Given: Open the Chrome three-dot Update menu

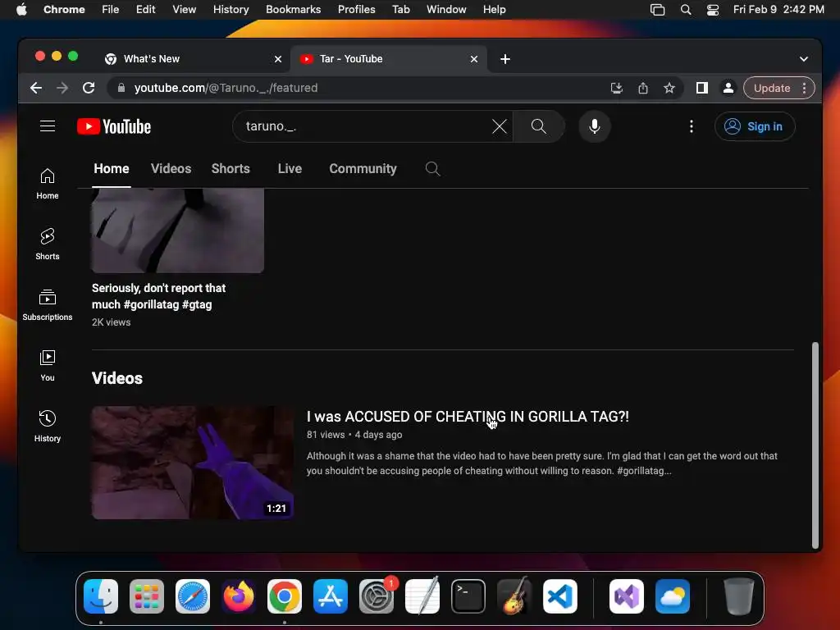Looking at the screenshot, I should point(804,88).
